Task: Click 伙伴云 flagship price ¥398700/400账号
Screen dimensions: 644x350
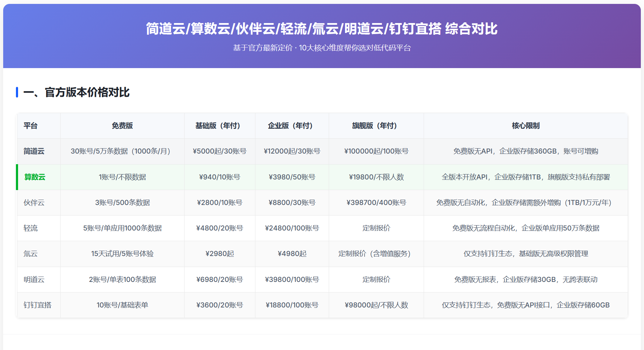Action: 376,203
